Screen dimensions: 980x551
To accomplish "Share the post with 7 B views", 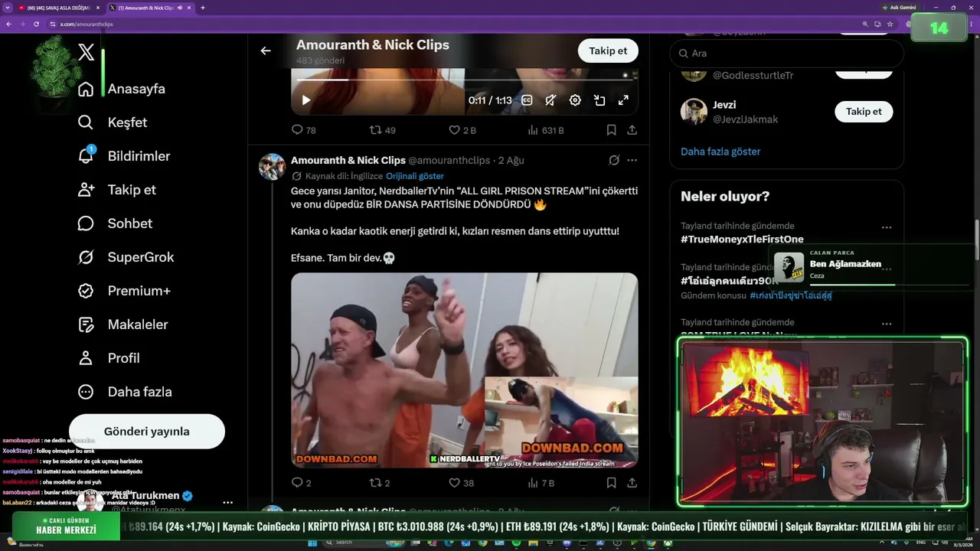I will coord(632,483).
